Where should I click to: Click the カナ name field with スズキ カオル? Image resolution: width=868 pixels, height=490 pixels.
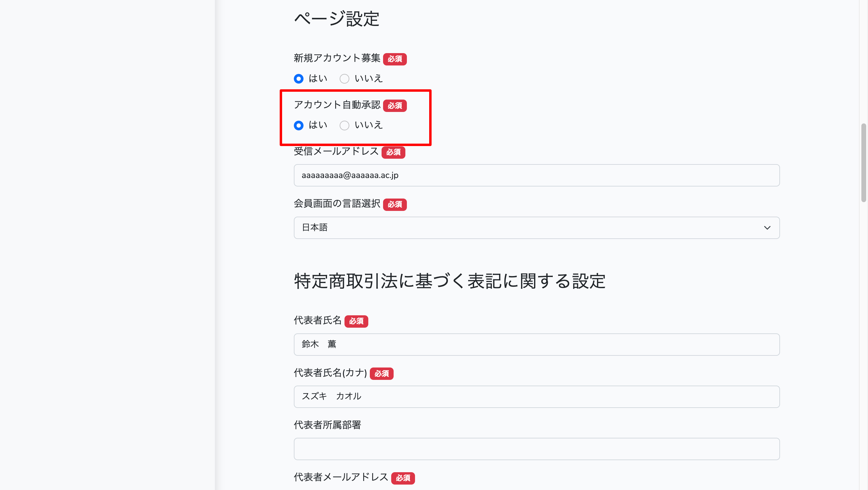tap(536, 396)
